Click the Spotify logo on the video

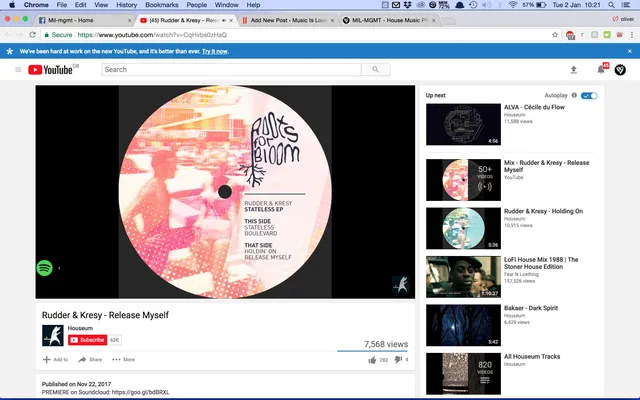pos(44,268)
